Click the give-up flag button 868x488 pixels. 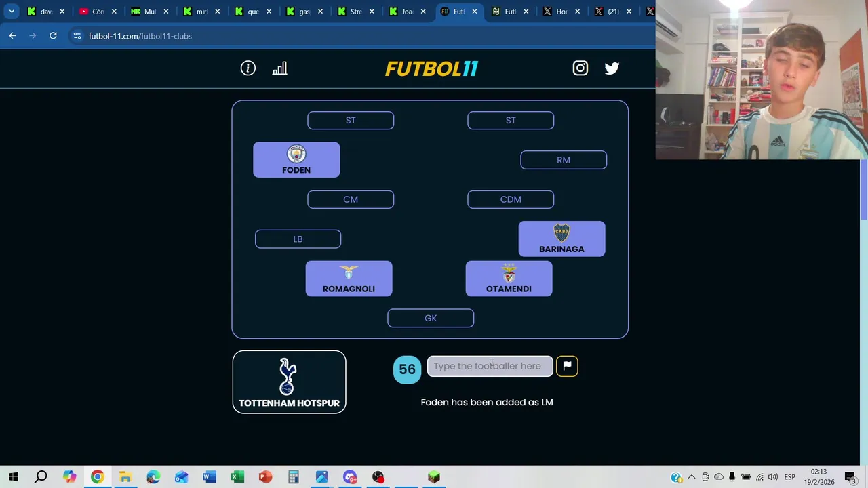pyautogui.click(x=567, y=366)
